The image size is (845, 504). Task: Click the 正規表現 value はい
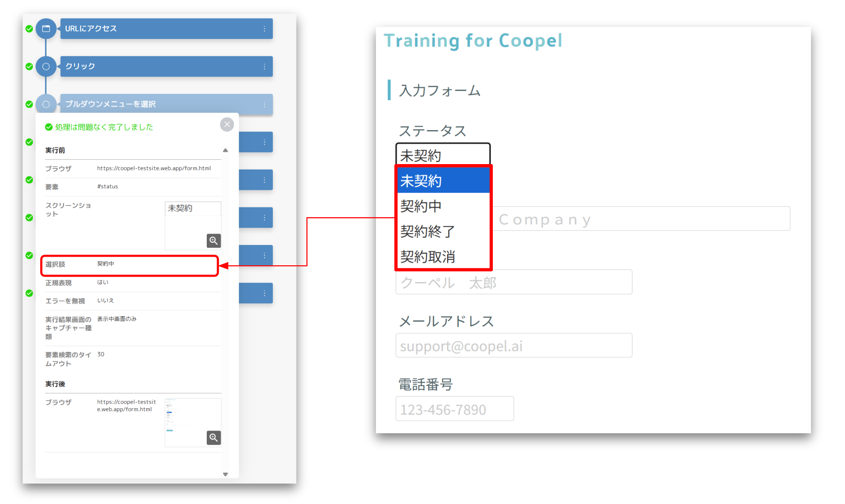[103, 282]
